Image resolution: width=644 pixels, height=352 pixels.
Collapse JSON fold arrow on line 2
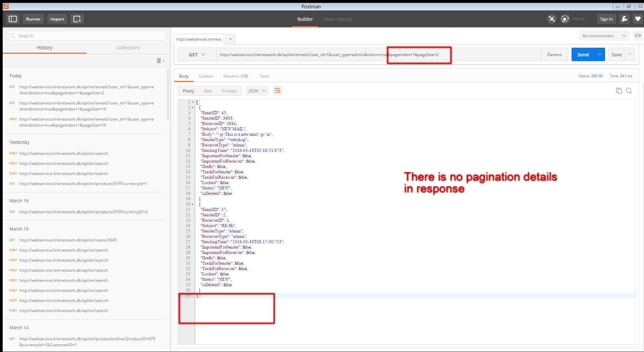coord(193,107)
